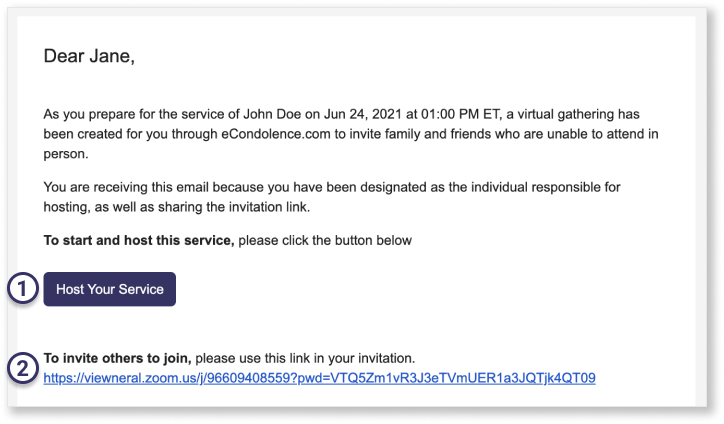The width and height of the screenshot is (724, 424).
Task: Click the word "person." ending the first paragraph
Action: click(66, 154)
